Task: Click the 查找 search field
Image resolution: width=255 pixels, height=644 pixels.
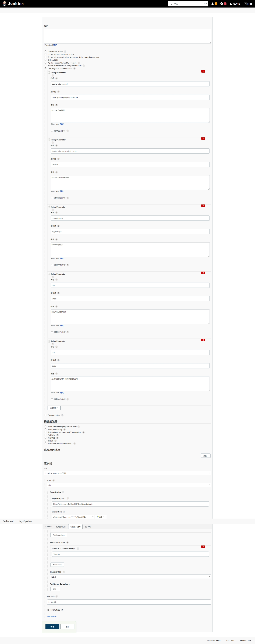Action: pos(188,4)
